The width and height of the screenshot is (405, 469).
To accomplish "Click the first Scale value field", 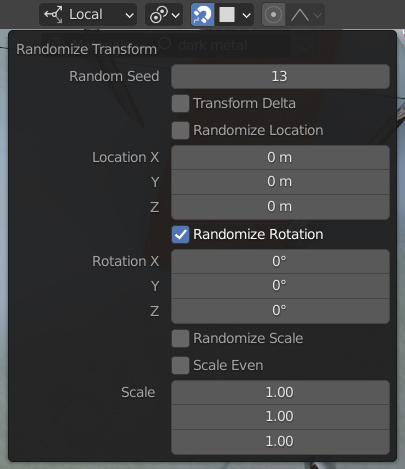I will tap(280, 392).
